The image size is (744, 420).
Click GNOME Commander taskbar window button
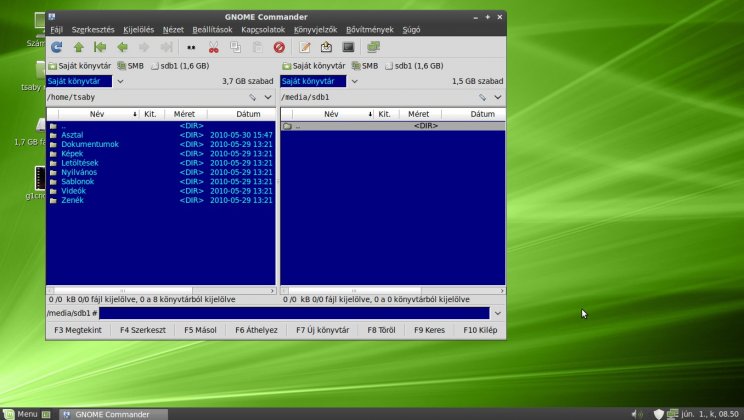tap(113, 414)
